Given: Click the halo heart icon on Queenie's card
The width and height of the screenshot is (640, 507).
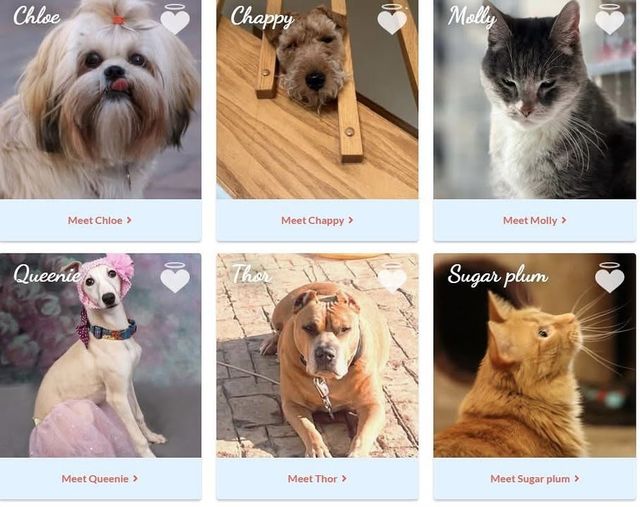Looking at the screenshot, I should click(175, 278).
